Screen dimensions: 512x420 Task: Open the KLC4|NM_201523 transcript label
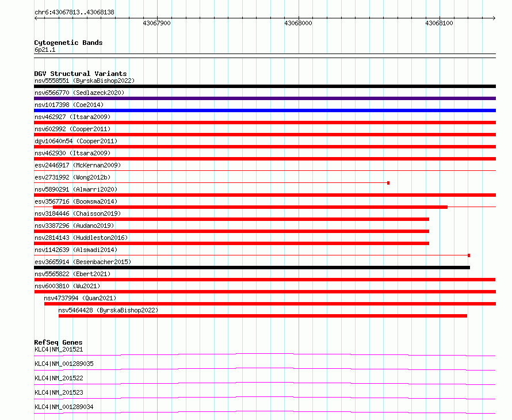pyautogui.click(x=59, y=392)
